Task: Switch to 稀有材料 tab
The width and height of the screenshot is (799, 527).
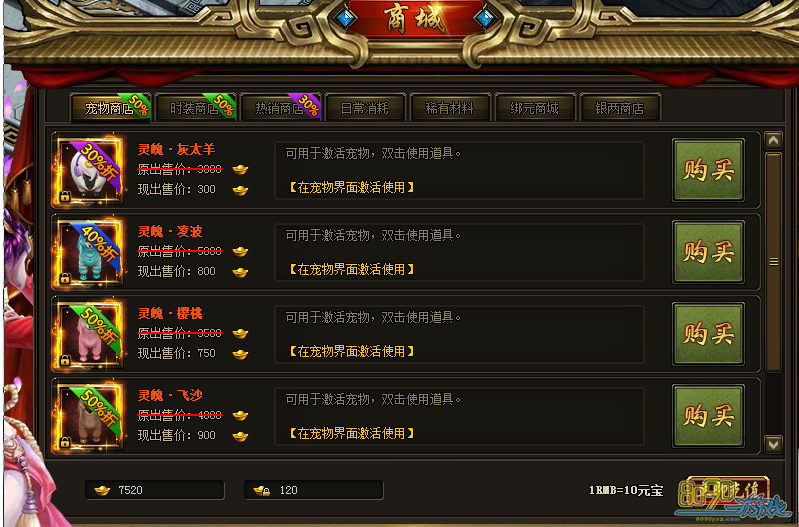Action: (450, 108)
